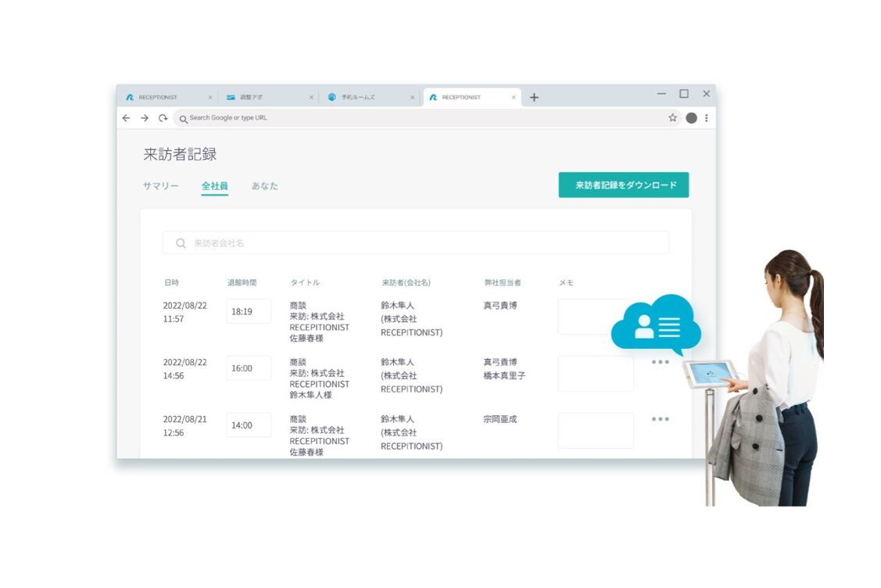Viewport: 881px width, 588px height.
Task: Open the browser three-dot menu
Action: (706, 118)
